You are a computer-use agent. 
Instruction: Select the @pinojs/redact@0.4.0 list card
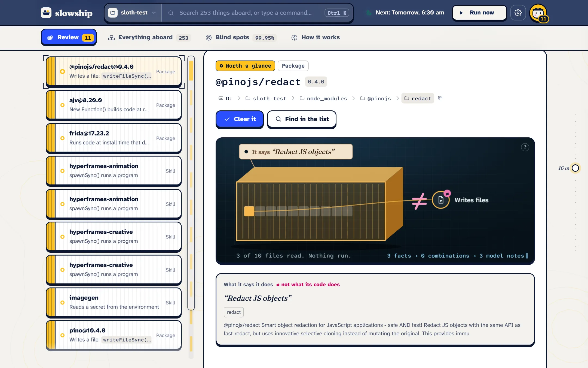coord(114,71)
